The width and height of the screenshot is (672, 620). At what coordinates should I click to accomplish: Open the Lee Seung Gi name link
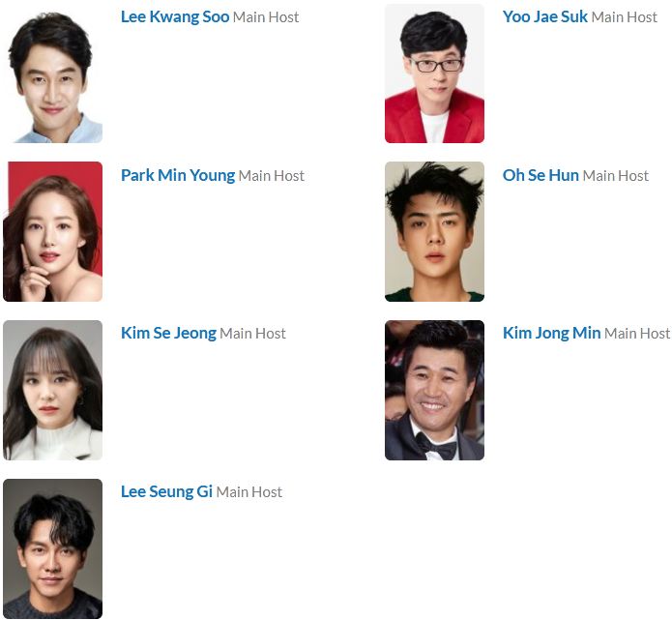click(x=166, y=491)
